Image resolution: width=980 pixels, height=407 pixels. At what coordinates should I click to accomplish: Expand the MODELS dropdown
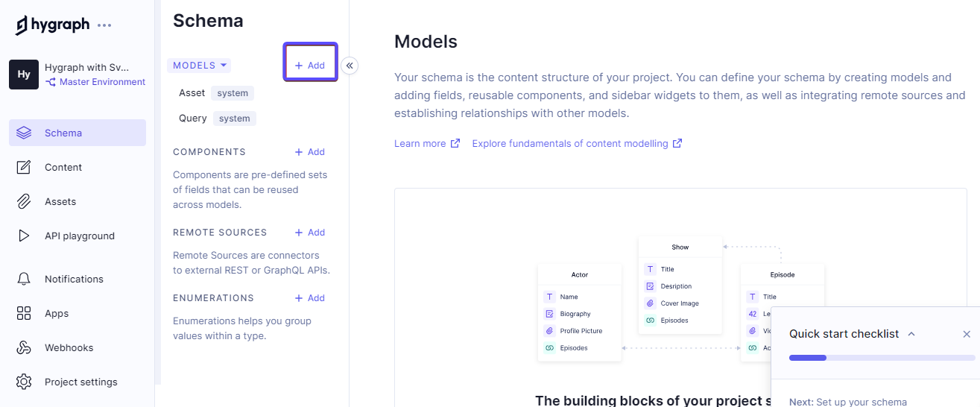point(200,66)
